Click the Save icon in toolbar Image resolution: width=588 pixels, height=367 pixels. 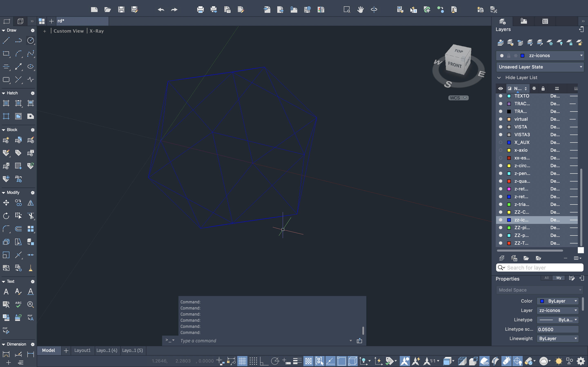coord(121,10)
